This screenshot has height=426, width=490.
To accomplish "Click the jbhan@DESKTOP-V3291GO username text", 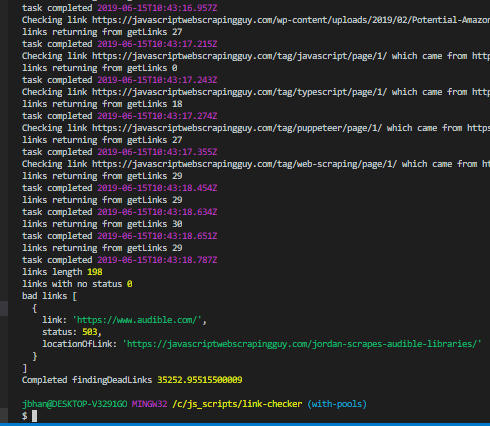I will (74, 404).
